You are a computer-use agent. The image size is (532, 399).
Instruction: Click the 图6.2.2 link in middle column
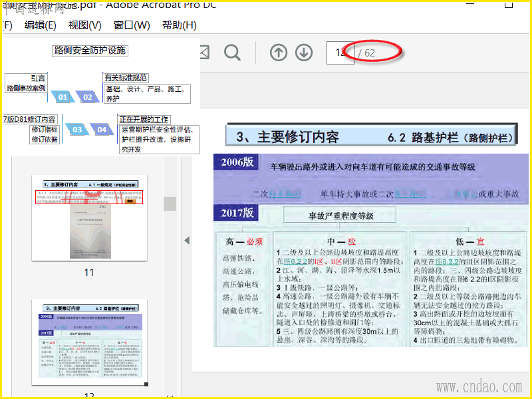[295, 261]
